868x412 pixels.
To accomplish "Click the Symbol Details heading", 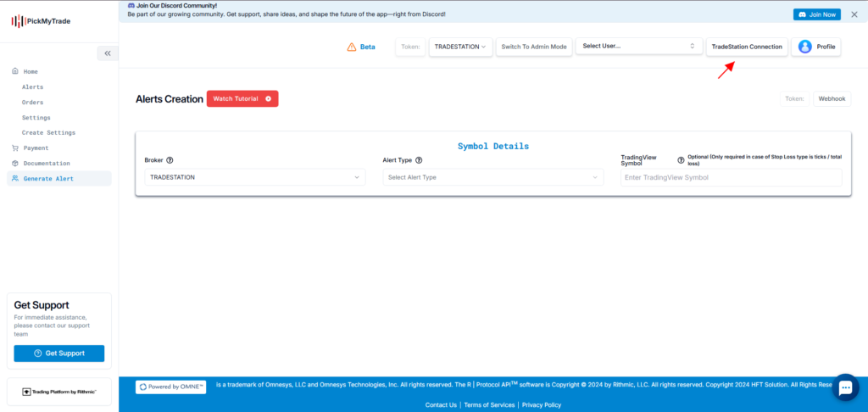I will (x=493, y=146).
